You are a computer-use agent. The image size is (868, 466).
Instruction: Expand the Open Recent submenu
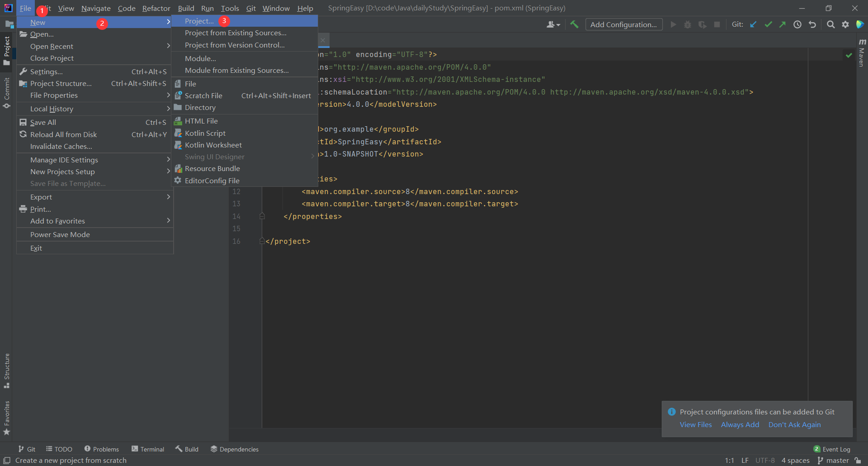95,46
